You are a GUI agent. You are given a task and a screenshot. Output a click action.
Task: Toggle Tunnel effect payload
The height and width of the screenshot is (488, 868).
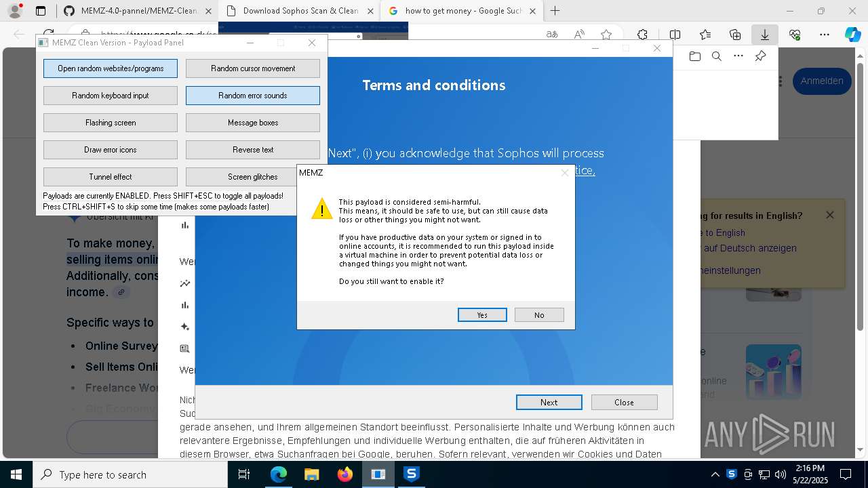click(x=111, y=177)
